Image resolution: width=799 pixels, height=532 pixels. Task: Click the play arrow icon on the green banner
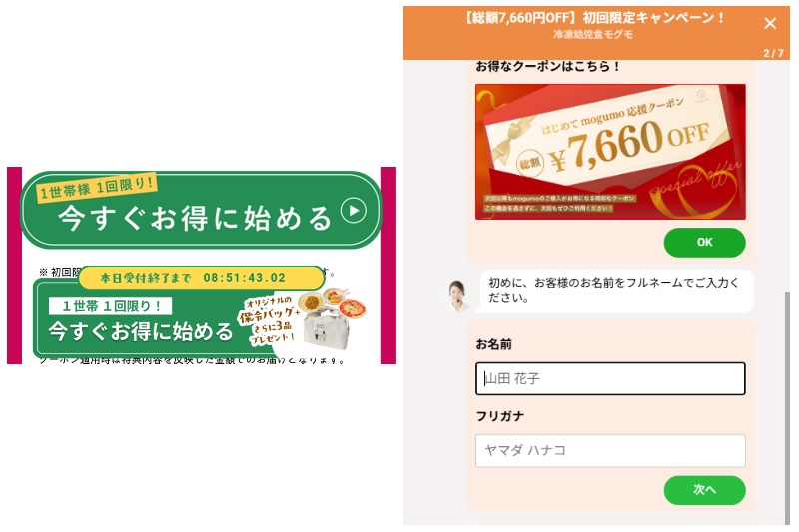coord(354,210)
